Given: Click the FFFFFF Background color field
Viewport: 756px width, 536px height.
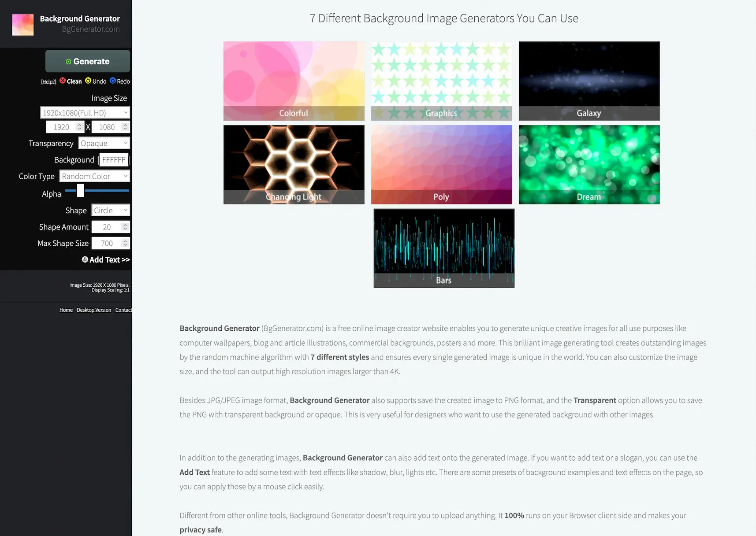Looking at the screenshot, I should point(114,160).
